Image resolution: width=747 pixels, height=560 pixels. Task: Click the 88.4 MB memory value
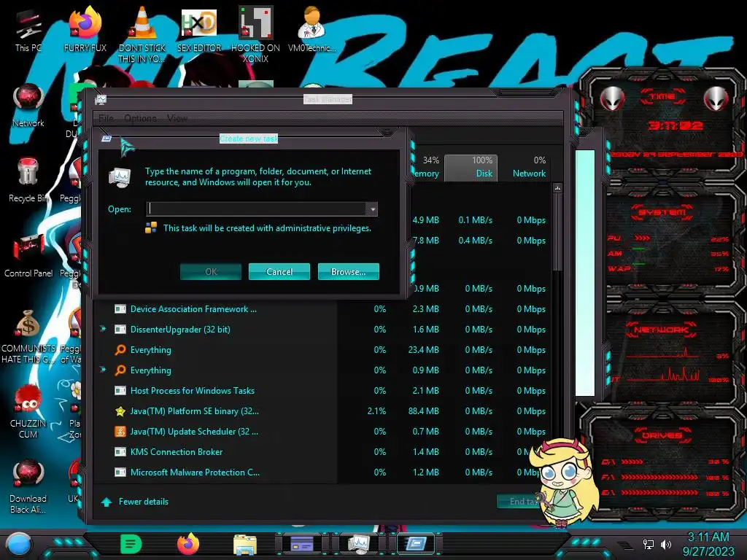click(x=423, y=411)
